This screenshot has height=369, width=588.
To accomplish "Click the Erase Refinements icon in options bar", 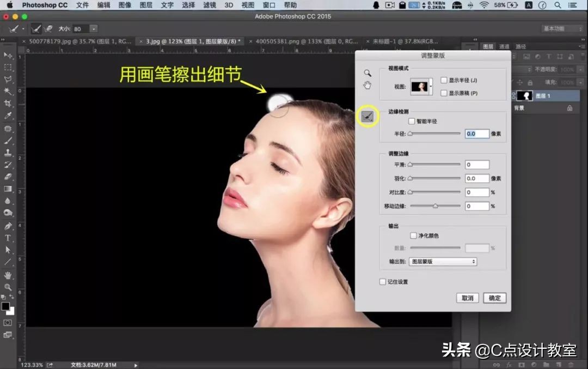I will click(48, 28).
